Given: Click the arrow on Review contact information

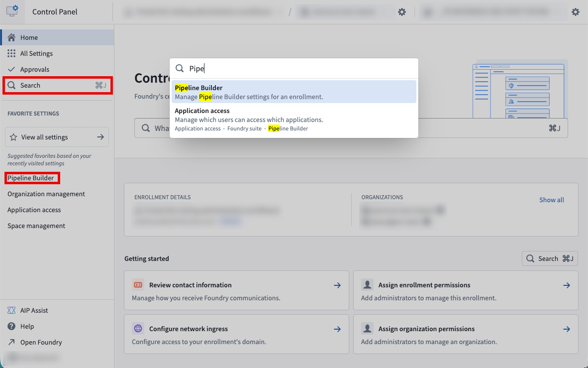Looking at the screenshot, I should click(337, 285).
